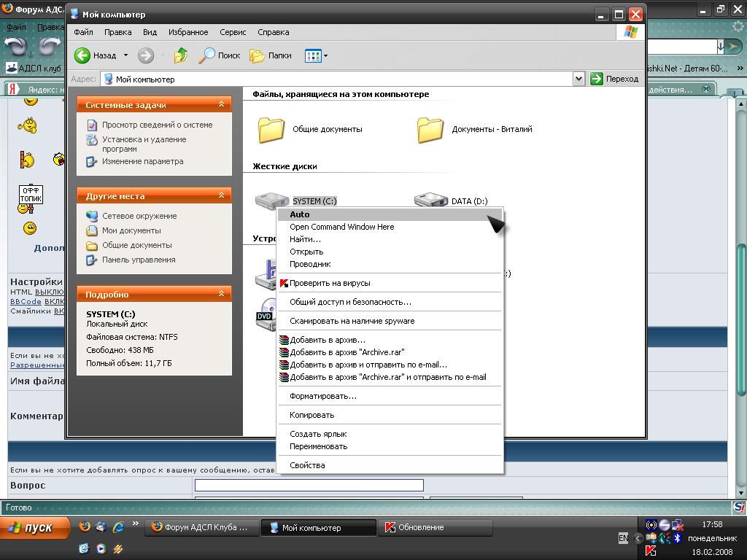747x560 pixels.
Task: Expand the address bar dropdown arrow
Action: [x=578, y=79]
